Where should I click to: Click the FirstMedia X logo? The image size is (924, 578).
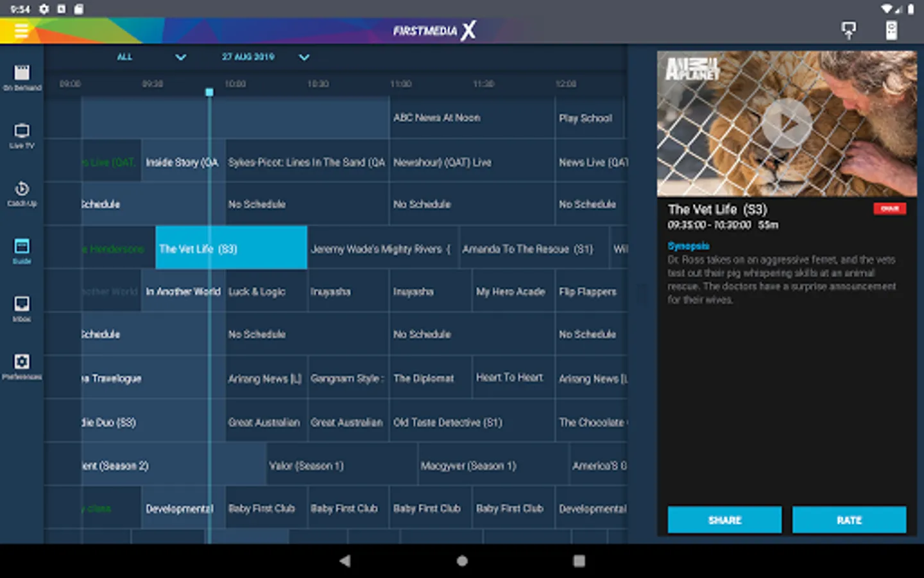[x=434, y=30]
